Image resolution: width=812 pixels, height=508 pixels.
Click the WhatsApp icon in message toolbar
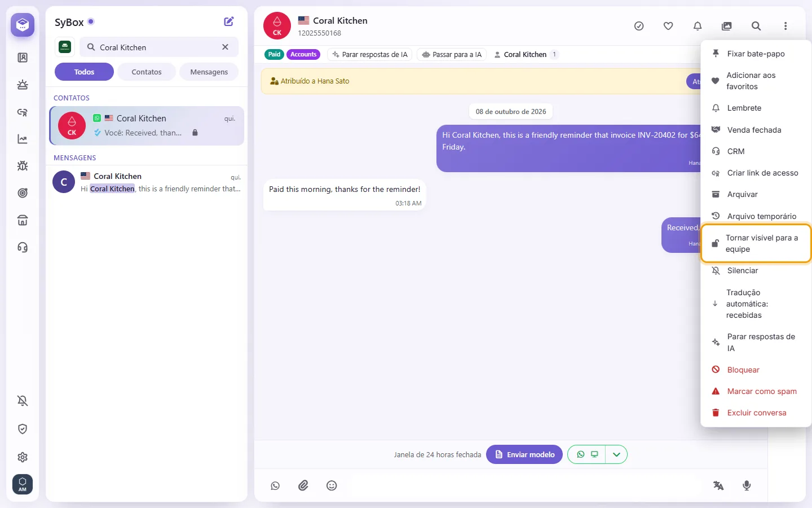[x=275, y=485]
